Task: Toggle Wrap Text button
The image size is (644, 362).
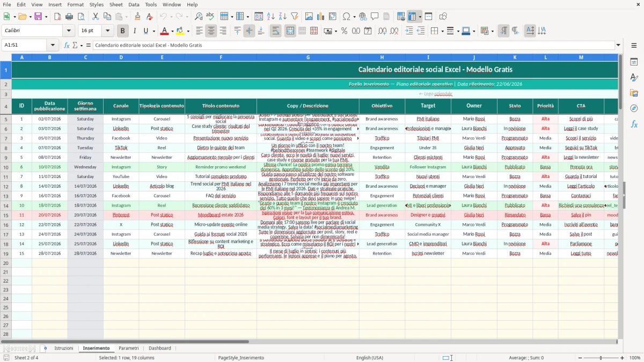Action: pyautogui.click(x=275, y=31)
